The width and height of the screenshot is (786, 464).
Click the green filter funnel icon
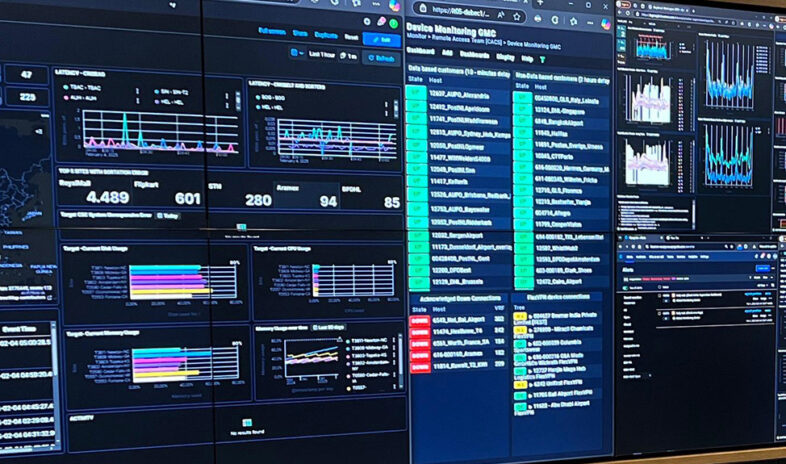tap(543, 59)
